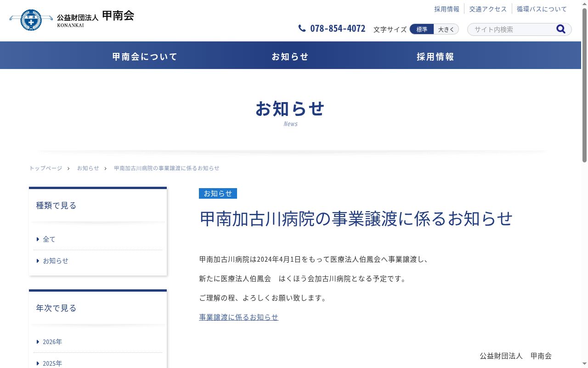Screen dimensions: 588x368
Task: Click the phone icon beside 078-854-4072
Action: point(302,29)
